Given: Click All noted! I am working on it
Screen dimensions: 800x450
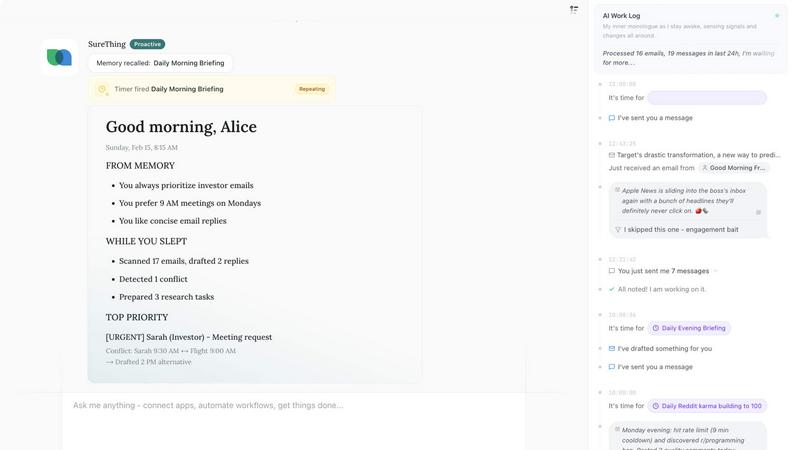Looking at the screenshot, I should point(662,289).
